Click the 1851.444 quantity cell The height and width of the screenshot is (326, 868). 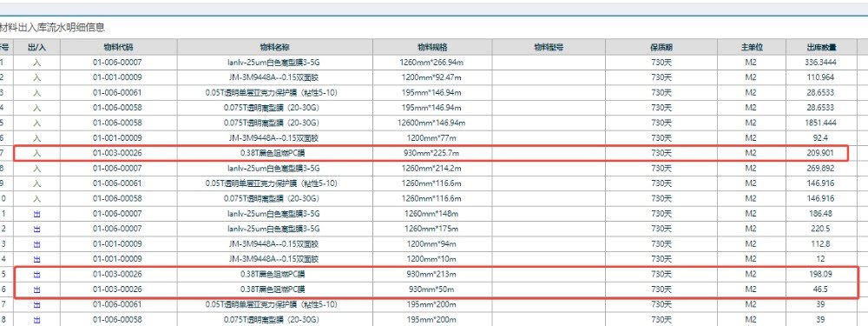pos(821,123)
